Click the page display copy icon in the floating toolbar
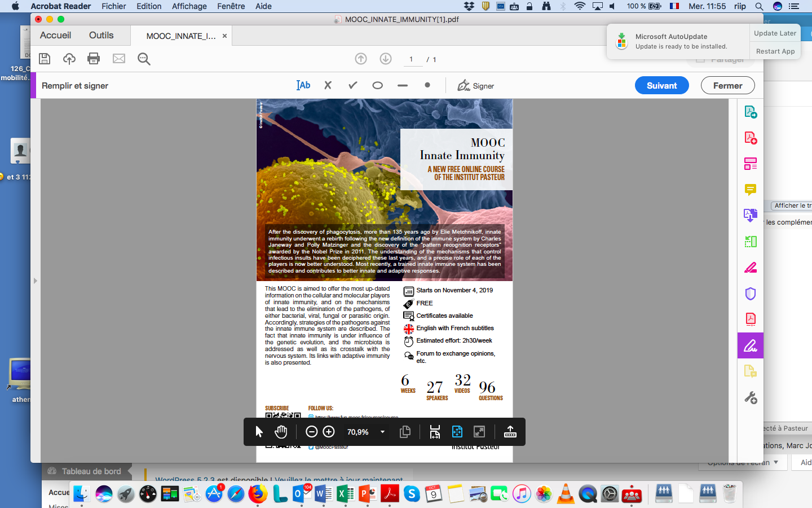Screen dimensions: 812x508 405,432
